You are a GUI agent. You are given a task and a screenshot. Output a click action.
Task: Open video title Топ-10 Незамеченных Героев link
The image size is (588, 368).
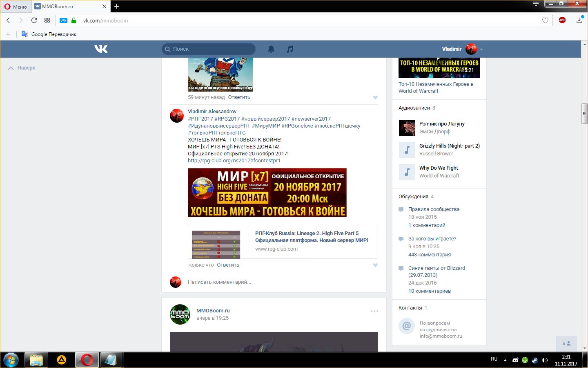(x=436, y=88)
